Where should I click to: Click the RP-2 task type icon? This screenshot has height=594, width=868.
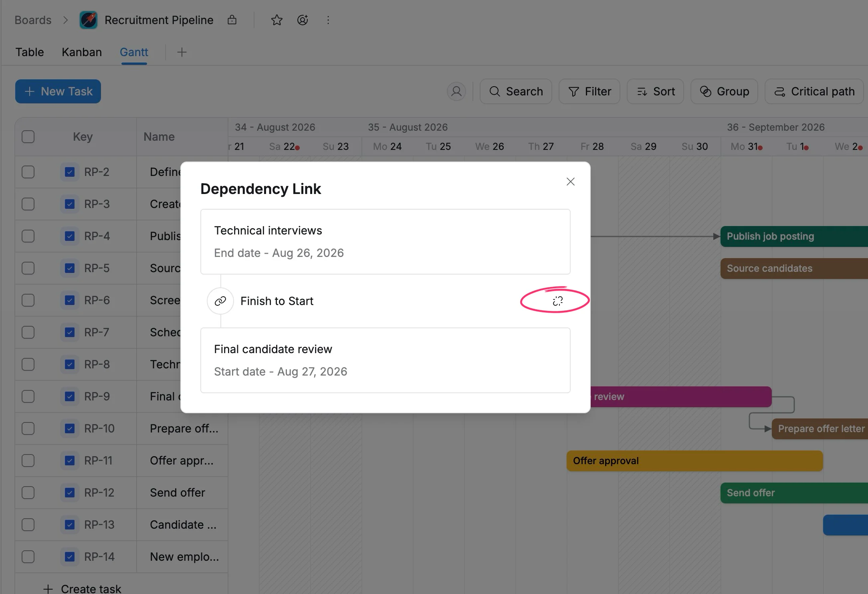click(x=70, y=172)
